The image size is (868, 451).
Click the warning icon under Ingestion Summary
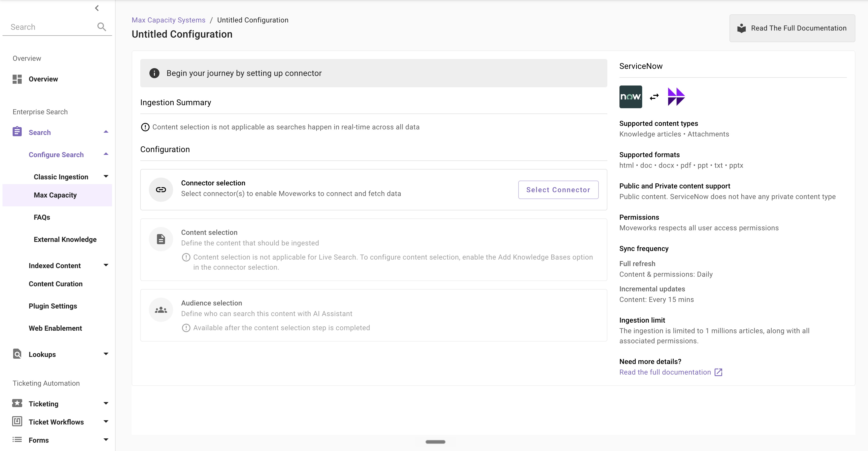tap(145, 127)
